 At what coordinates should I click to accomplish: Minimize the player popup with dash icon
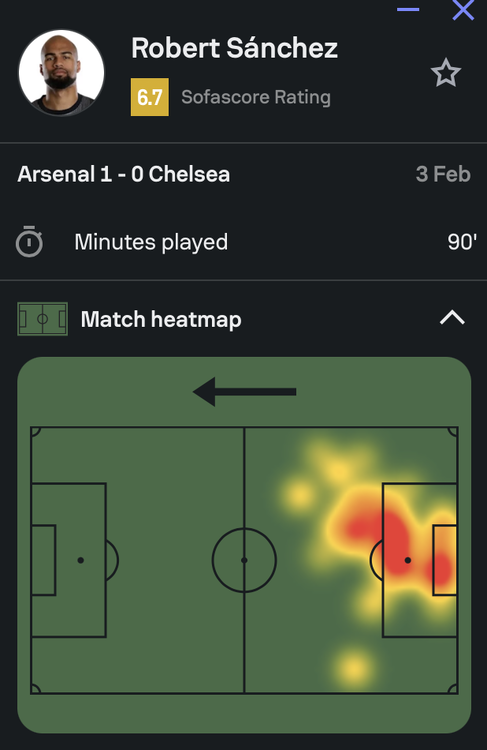pyautogui.click(x=408, y=9)
